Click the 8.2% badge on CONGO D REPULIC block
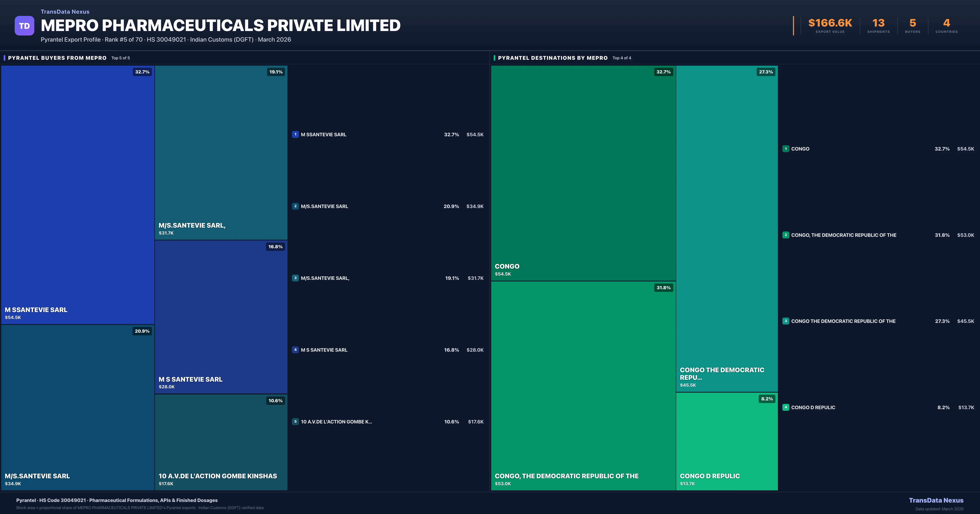The height and width of the screenshot is (514, 980). point(767,399)
